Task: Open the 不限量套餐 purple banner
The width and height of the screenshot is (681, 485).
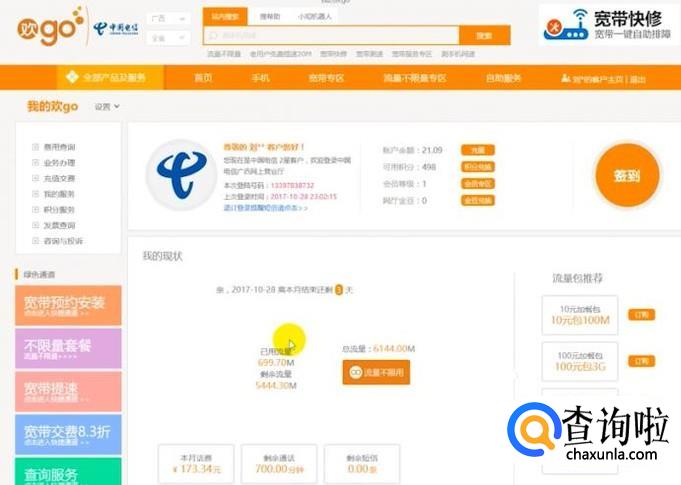Action: point(68,349)
